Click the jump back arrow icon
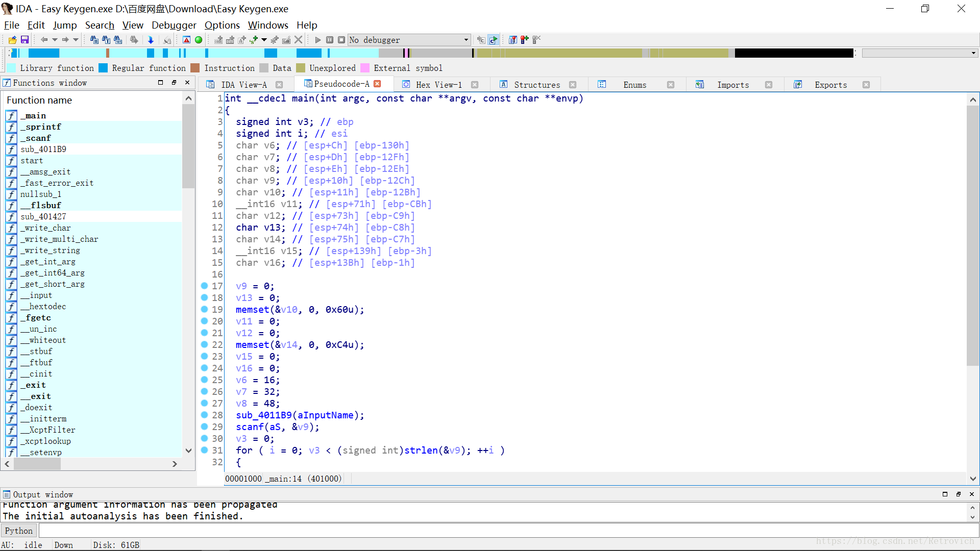 coord(44,40)
